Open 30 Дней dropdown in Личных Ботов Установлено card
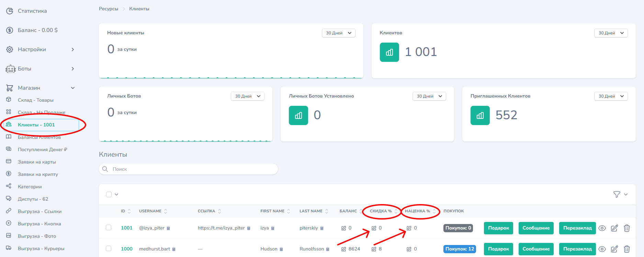Screen dimensions: 644x257 (x=429, y=96)
